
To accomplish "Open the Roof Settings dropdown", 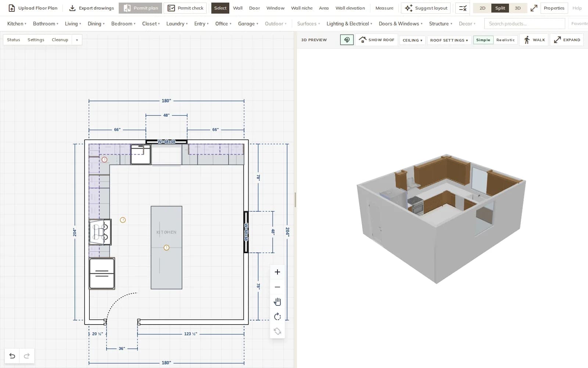I will [x=449, y=40].
